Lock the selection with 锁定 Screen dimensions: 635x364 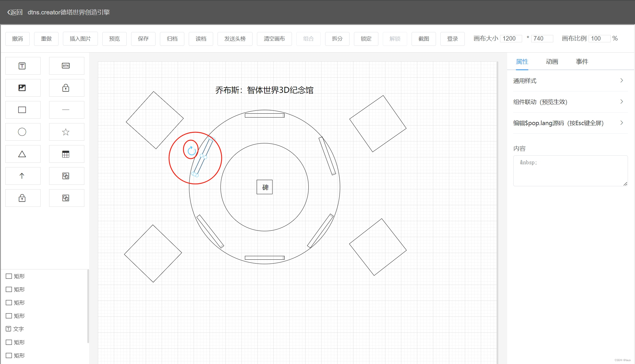pos(366,39)
